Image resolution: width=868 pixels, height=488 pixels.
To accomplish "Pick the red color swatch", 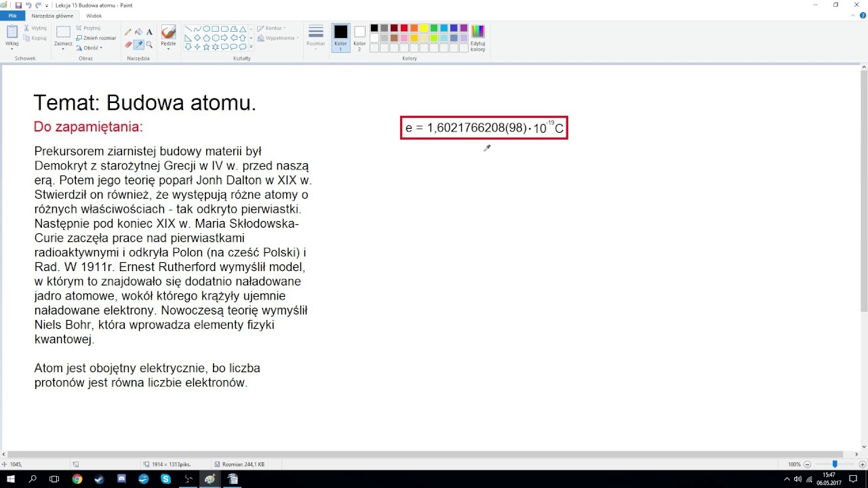I will point(404,28).
